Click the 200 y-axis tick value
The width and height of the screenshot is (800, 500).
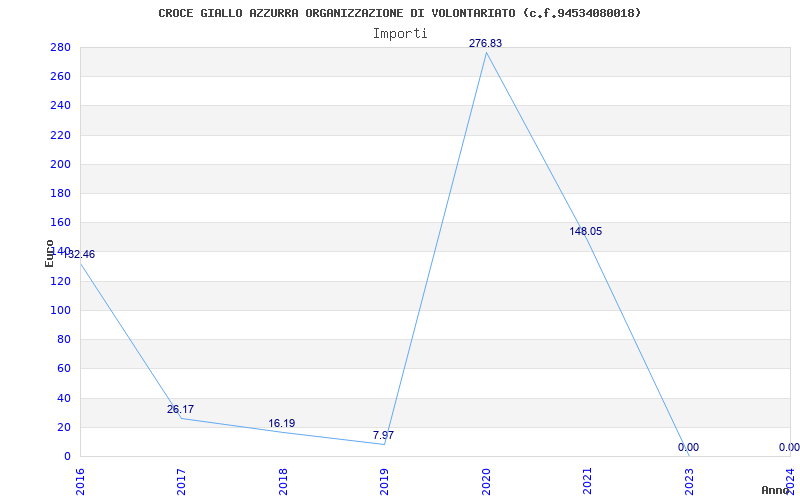click(61, 164)
